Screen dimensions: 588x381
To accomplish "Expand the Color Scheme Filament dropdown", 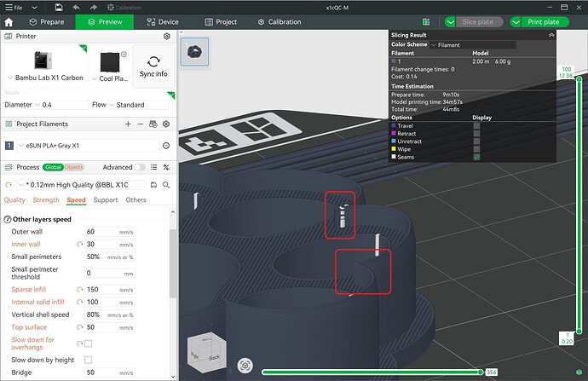I will (473, 45).
